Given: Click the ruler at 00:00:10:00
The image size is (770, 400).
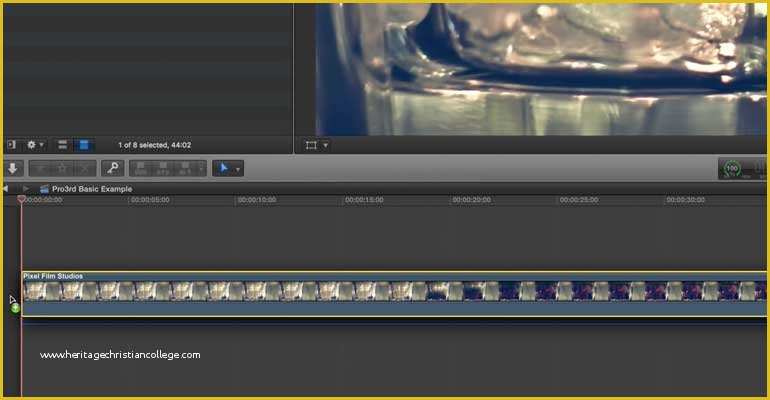Looking at the screenshot, I should click(x=257, y=200).
